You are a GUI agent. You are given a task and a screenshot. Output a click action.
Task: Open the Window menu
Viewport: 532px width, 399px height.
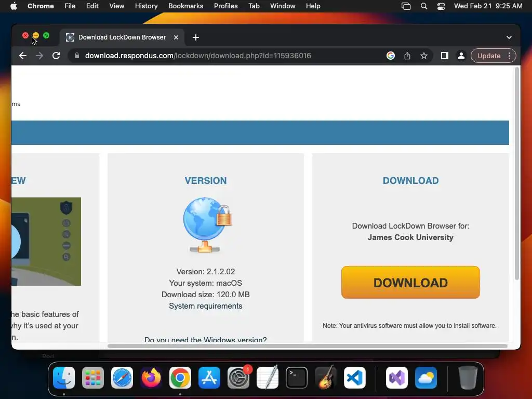point(283,6)
